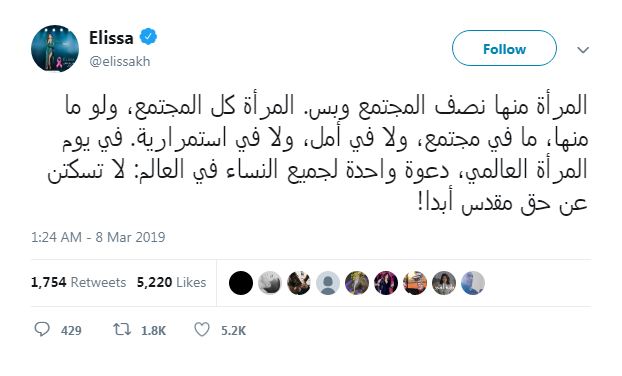Click the retweet arrows icon
The height and width of the screenshot is (376, 622).
click(x=122, y=329)
